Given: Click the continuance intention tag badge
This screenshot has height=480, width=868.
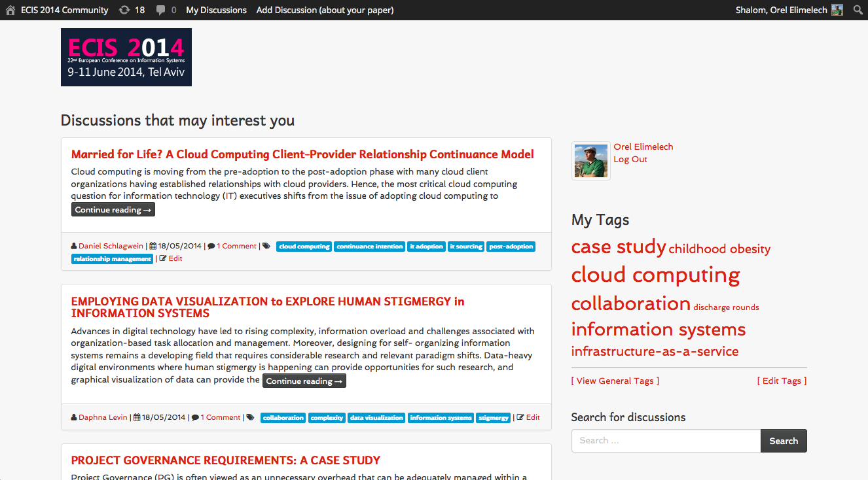Looking at the screenshot, I should tap(370, 247).
